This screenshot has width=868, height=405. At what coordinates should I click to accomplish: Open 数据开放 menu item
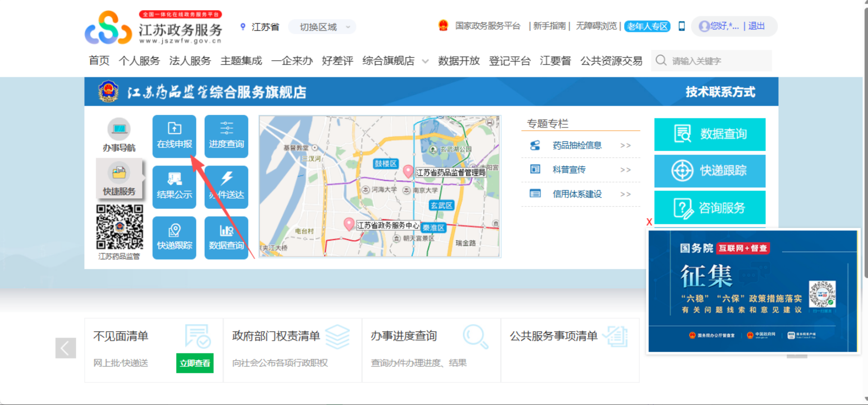(459, 61)
